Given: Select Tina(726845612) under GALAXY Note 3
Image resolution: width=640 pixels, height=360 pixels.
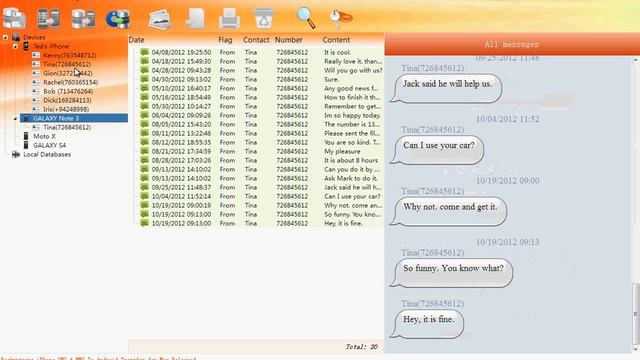Looking at the screenshot, I should click(67, 127).
